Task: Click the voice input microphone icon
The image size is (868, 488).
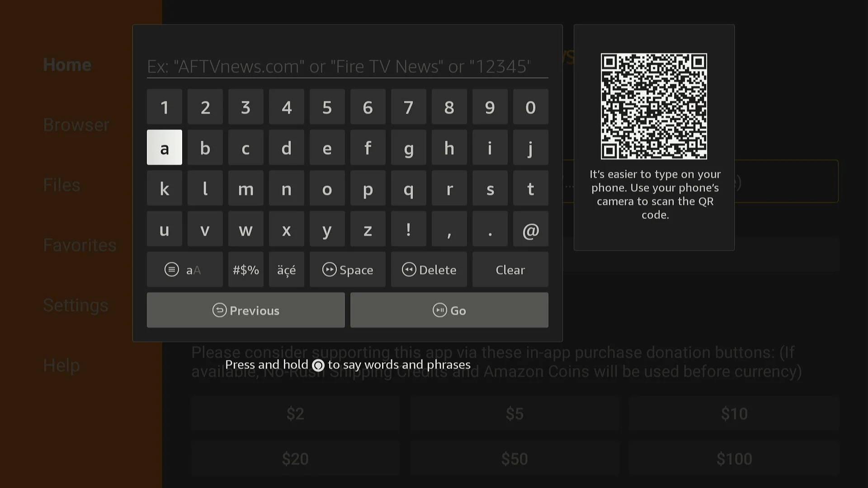Action: click(x=318, y=365)
